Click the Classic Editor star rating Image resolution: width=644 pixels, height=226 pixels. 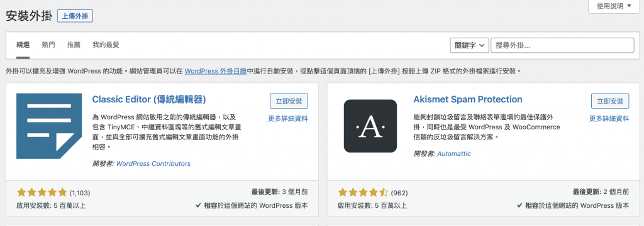(42, 192)
